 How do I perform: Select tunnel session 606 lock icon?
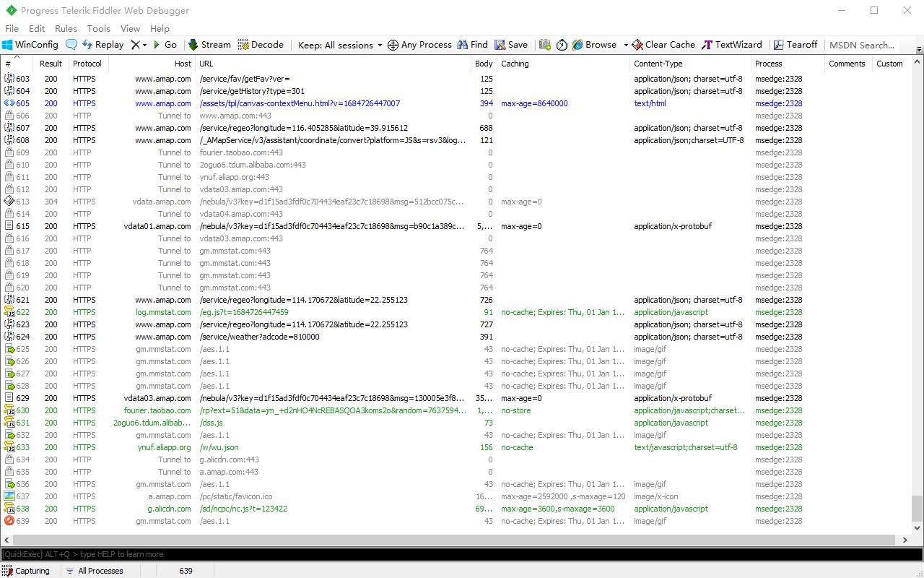coord(9,116)
